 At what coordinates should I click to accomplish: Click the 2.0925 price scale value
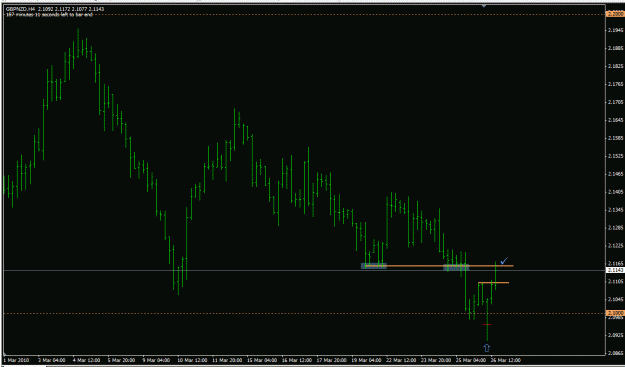click(616, 335)
